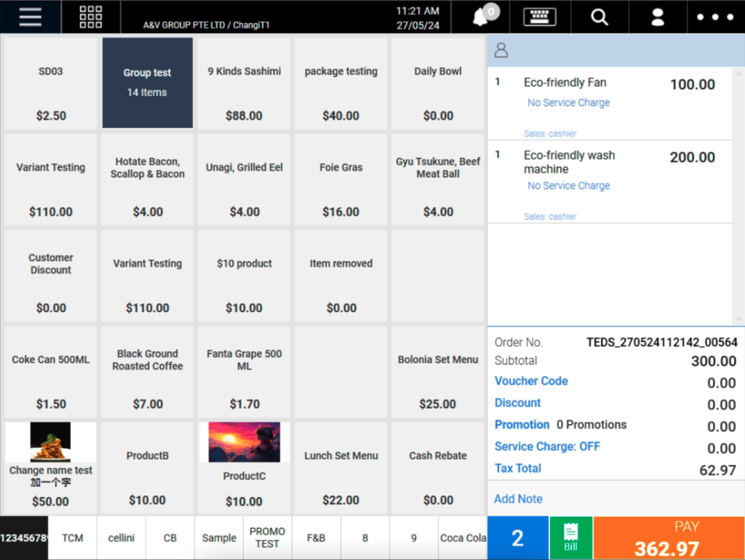Click the ProductC image thumbnail
The image size is (745, 560).
[x=243, y=442]
